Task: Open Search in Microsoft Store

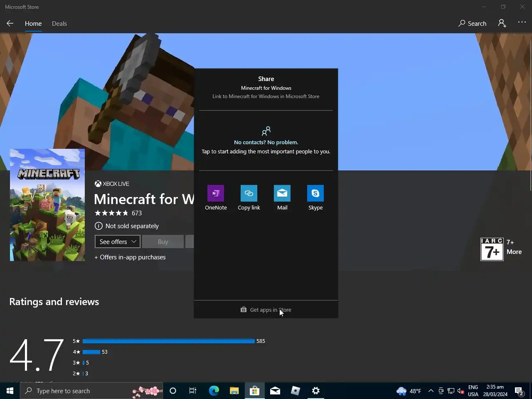Action: coord(472,23)
